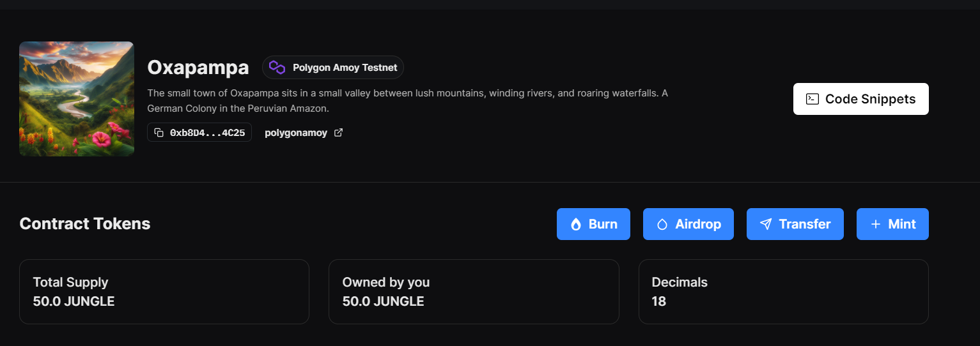Open the polygonamoy explorer link
This screenshot has height=346, width=980.
296,133
